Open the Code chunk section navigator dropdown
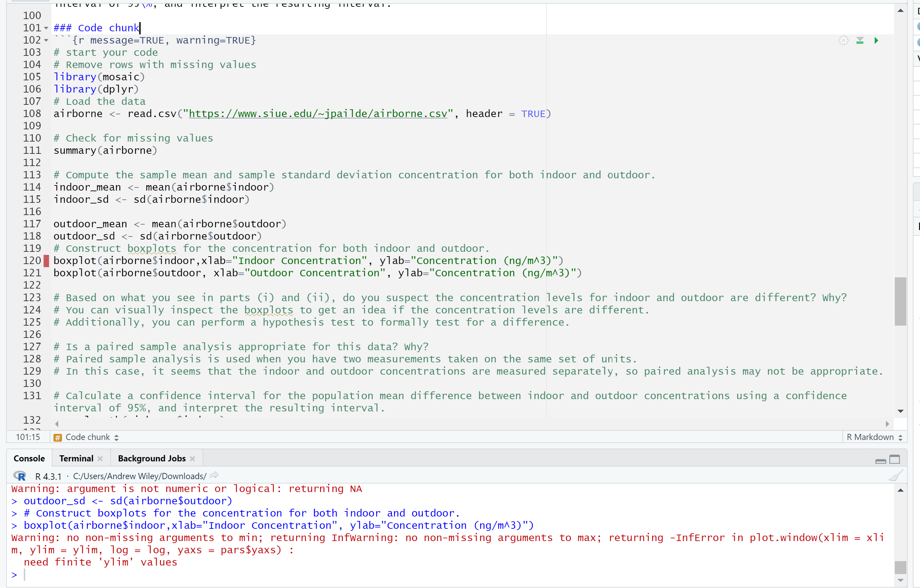 click(88, 437)
